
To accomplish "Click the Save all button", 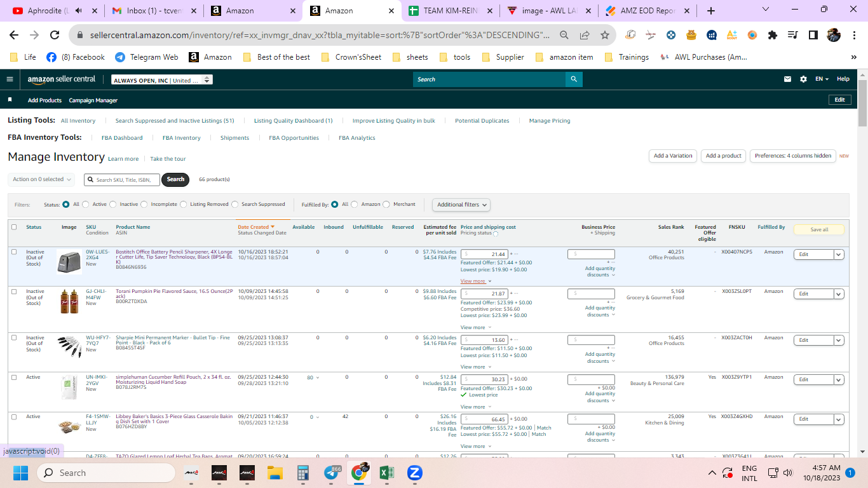I will click(x=819, y=229).
